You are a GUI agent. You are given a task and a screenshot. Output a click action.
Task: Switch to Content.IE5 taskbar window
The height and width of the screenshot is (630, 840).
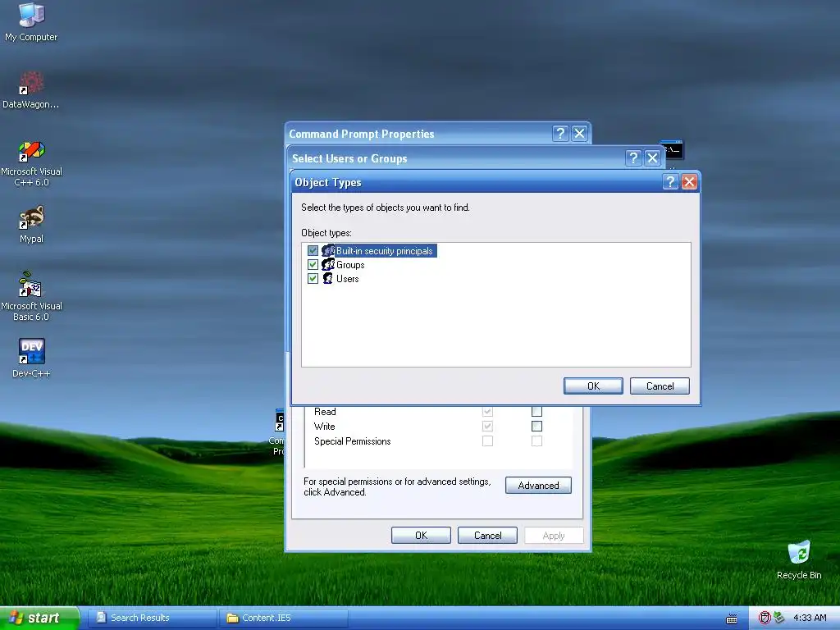tap(284, 618)
